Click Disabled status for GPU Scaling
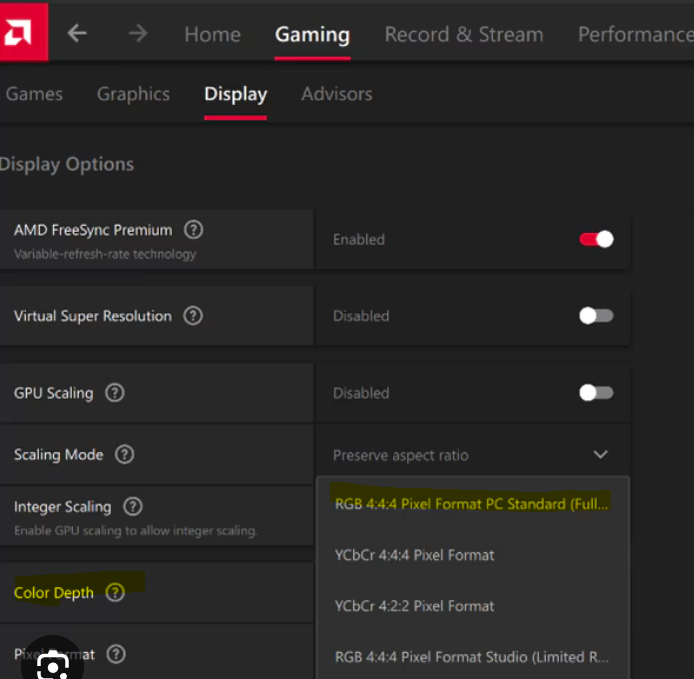The height and width of the screenshot is (679, 694). coord(361,393)
